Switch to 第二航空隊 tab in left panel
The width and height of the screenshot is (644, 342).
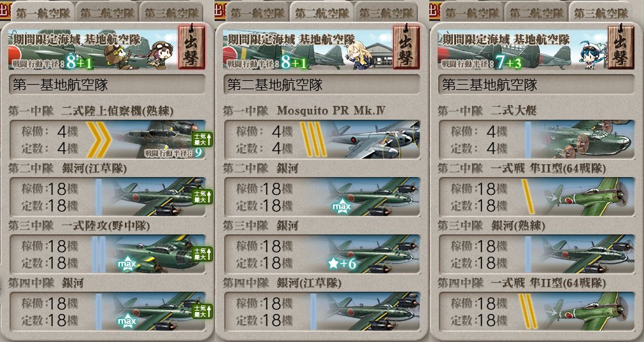pos(107,13)
